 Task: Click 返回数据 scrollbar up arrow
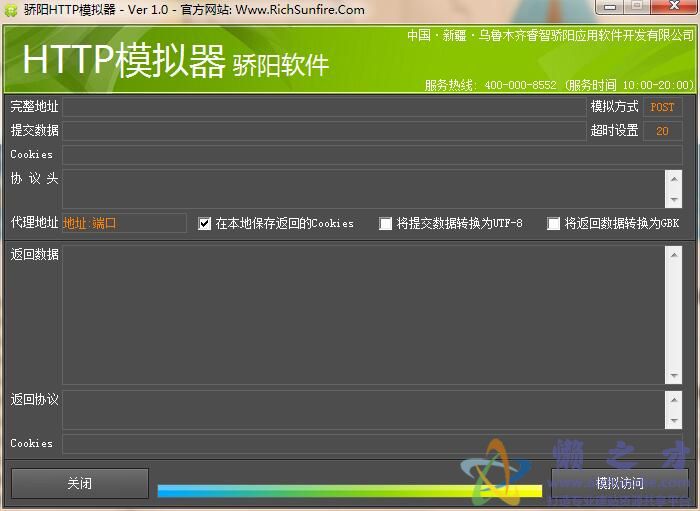coord(674,255)
